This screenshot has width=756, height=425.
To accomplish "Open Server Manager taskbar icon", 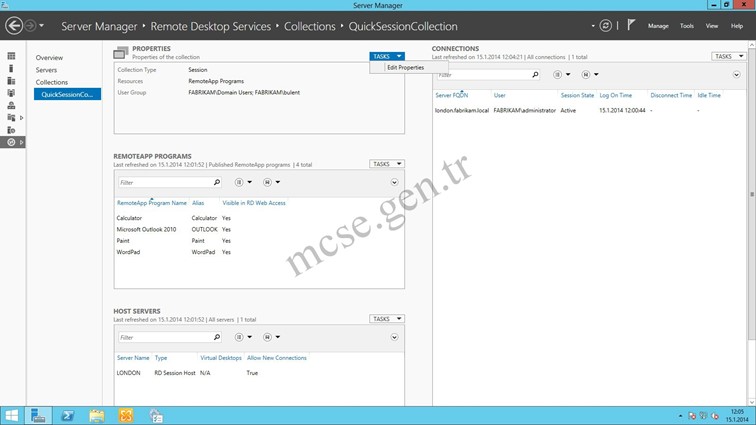I will tap(38, 416).
